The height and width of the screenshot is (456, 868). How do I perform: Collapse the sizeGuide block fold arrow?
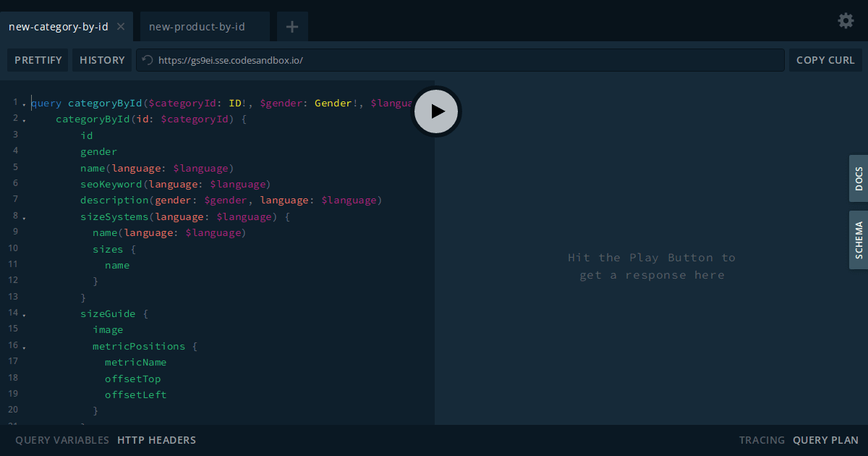[25, 313]
